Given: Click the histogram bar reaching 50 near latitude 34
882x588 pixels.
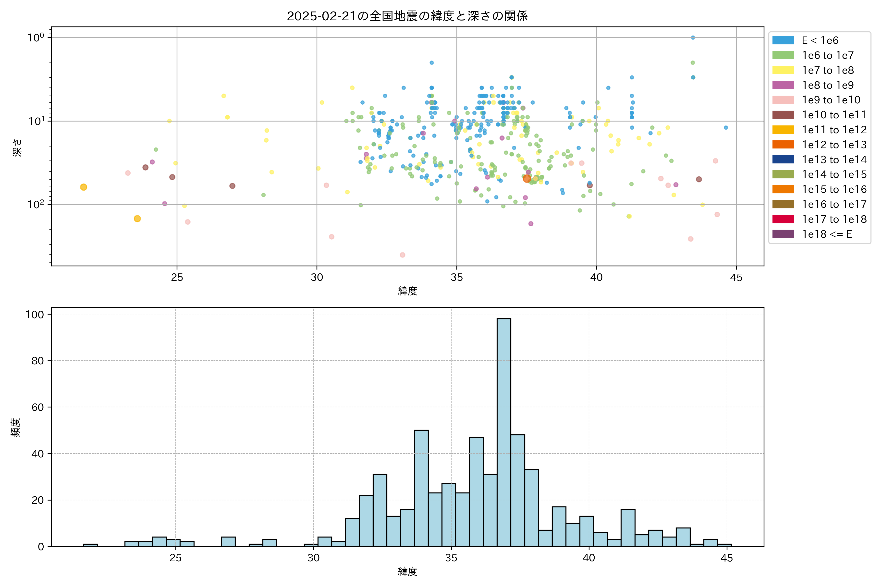Looking at the screenshot, I should pyautogui.click(x=421, y=488).
